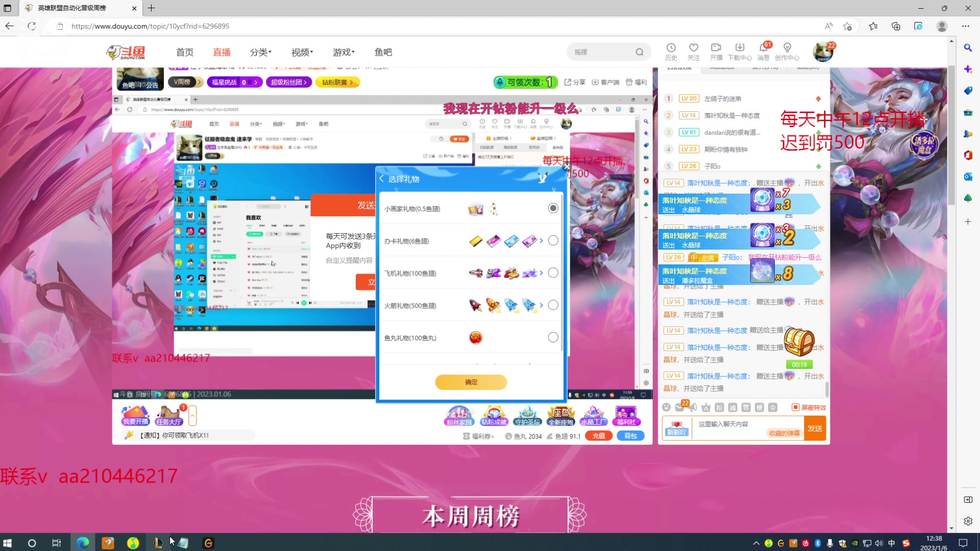Select the 办卡礼物(6鱼翅) radio option

[553, 240]
